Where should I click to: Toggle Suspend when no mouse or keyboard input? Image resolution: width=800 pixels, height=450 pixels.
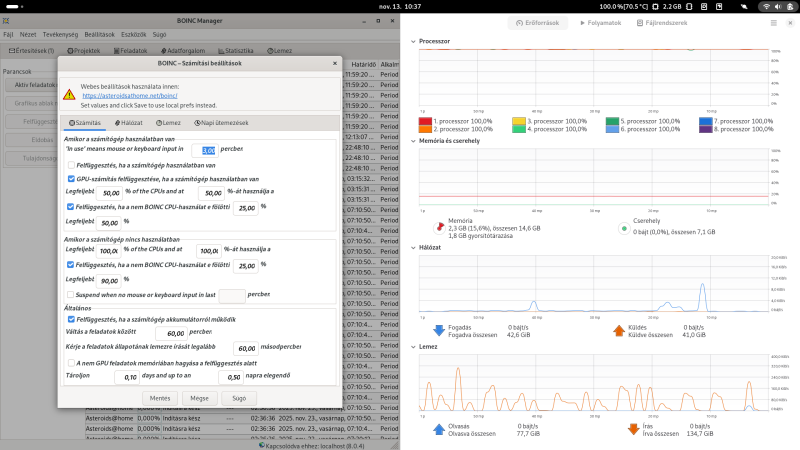click(70, 295)
